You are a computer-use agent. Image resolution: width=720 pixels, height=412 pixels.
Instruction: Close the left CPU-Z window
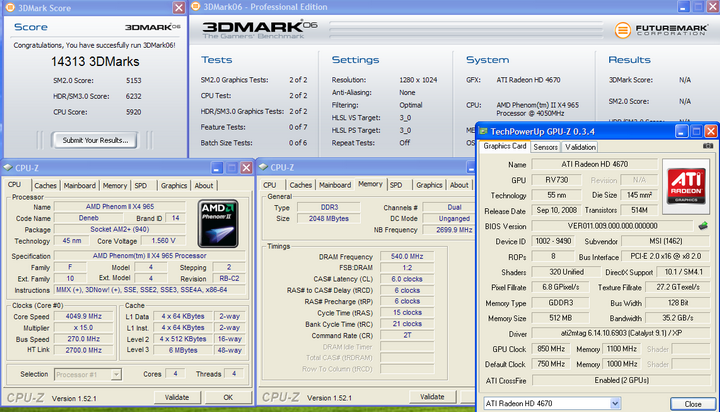[x=247, y=168]
